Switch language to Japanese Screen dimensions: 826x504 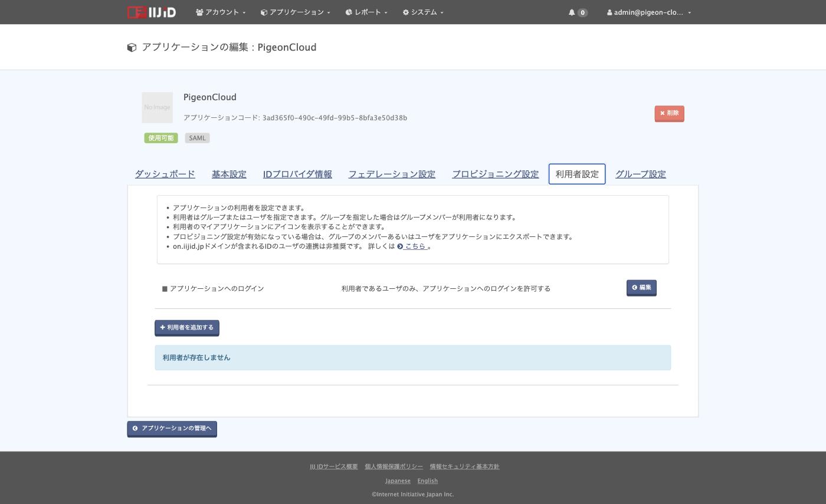click(x=398, y=480)
